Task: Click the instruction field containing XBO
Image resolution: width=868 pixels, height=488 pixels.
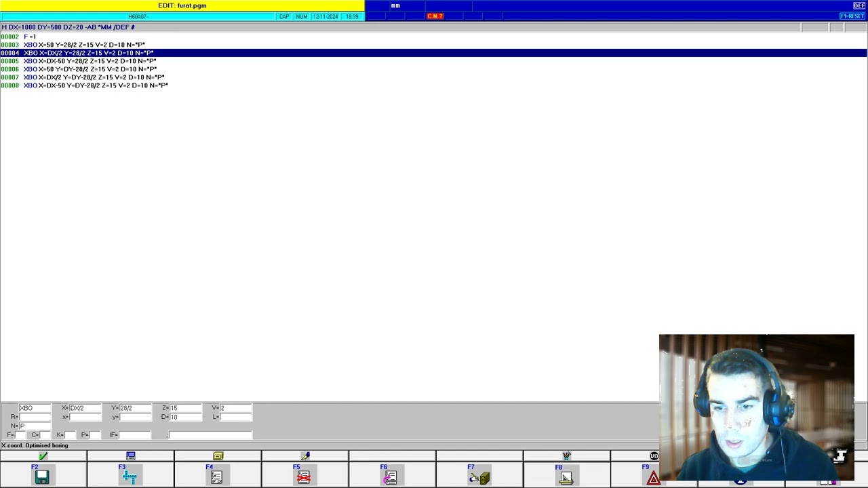Action: pos(35,408)
